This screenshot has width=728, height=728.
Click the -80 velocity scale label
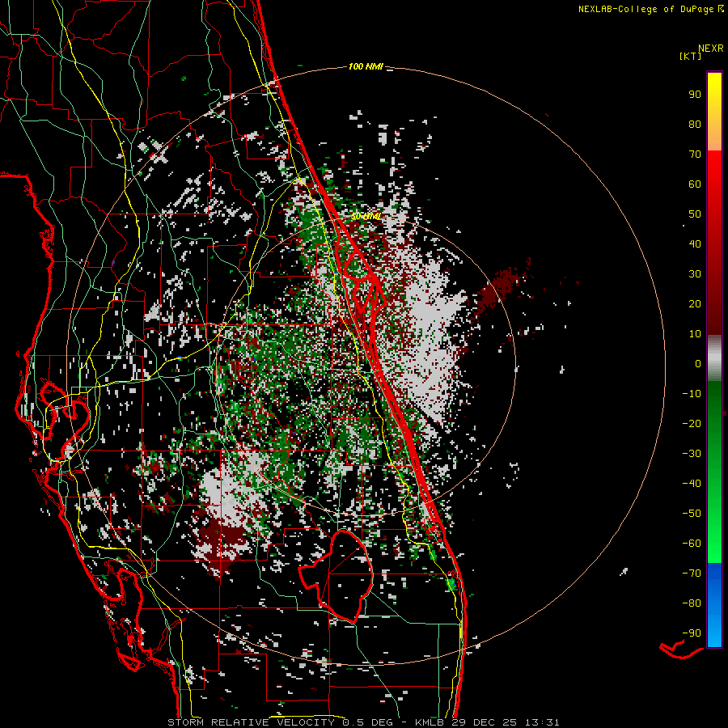pyautogui.click(x=692, y=603)
